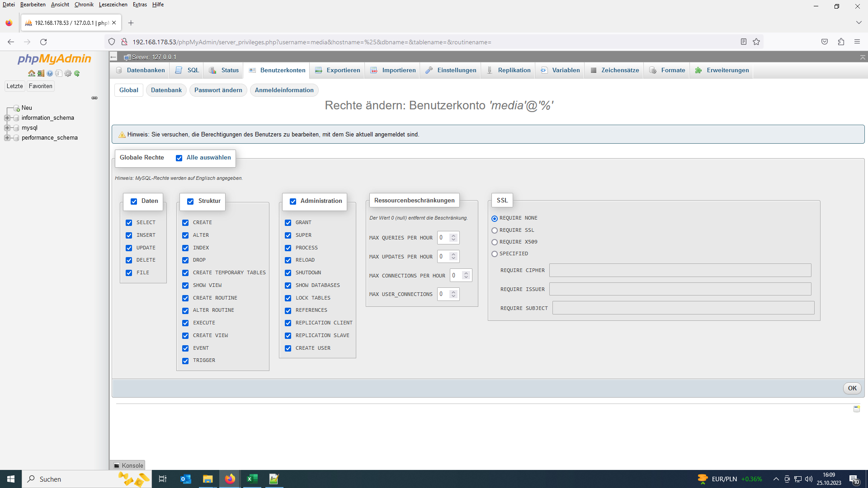
Task: Reload the current page
Action: coord(43,42)
